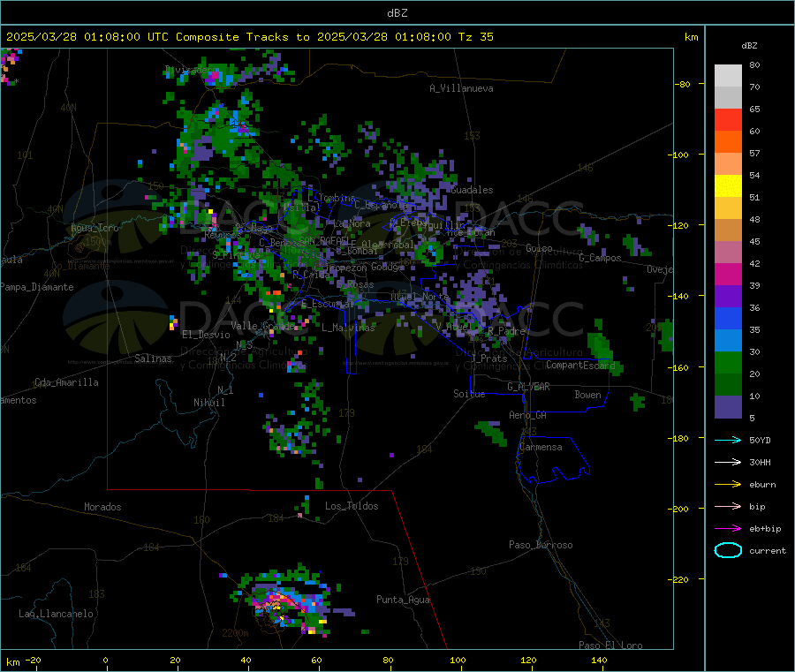This screenshot has width=795, height=672.
Task: Click the '140' tick on bottom axis
Action: [599, 660]
